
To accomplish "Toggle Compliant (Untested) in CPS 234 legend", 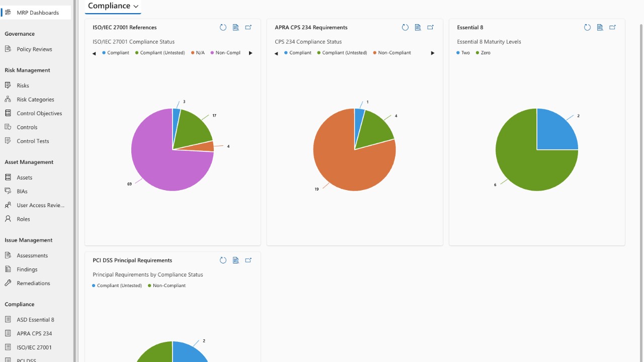I will (342, 53).
